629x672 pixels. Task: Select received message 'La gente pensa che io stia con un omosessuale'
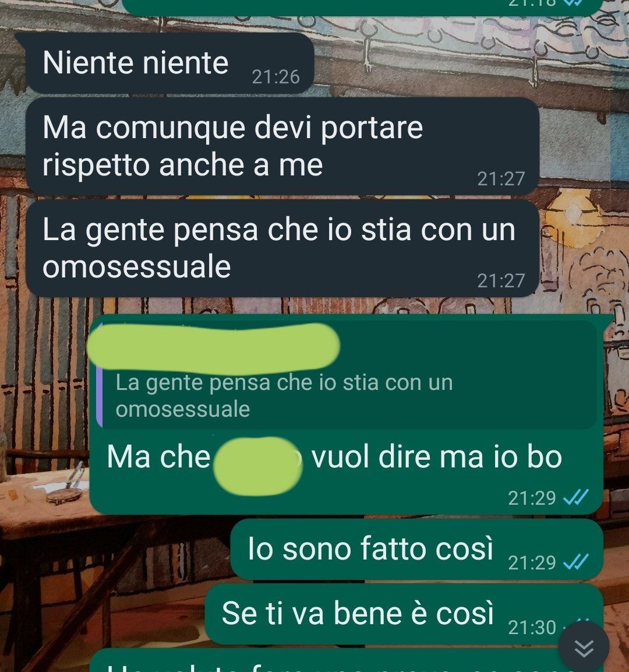(282, 248)
